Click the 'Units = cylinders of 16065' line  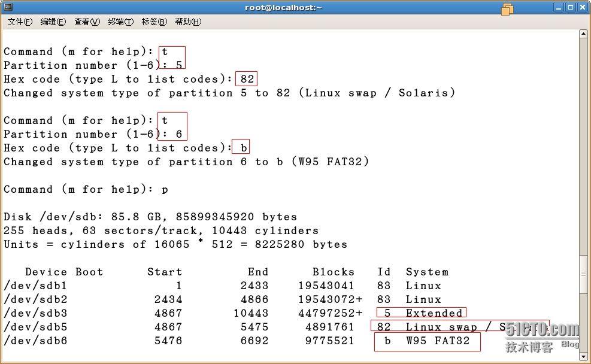[175, 244]
